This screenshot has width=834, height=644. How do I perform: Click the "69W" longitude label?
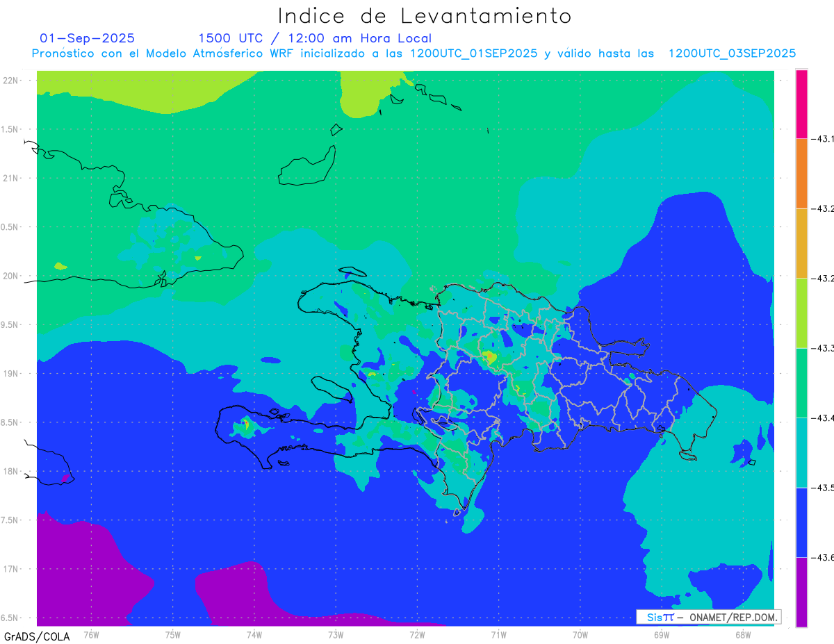coord(662,634)
